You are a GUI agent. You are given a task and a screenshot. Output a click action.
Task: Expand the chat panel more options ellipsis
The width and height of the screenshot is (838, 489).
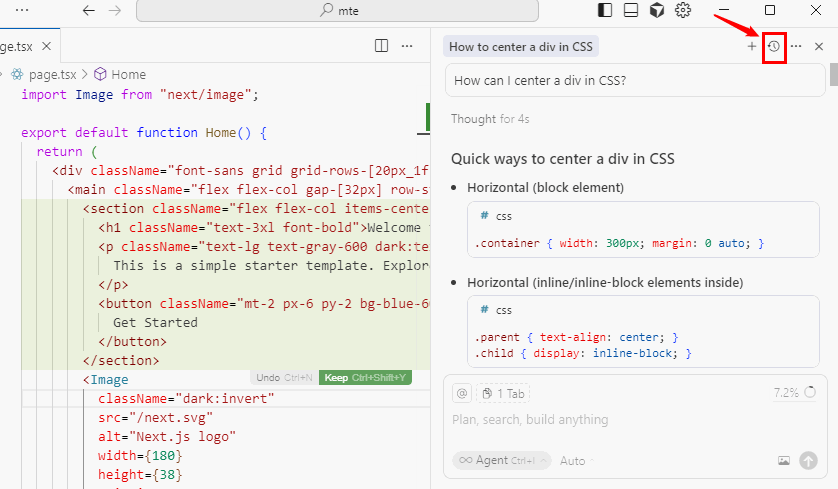796,47
